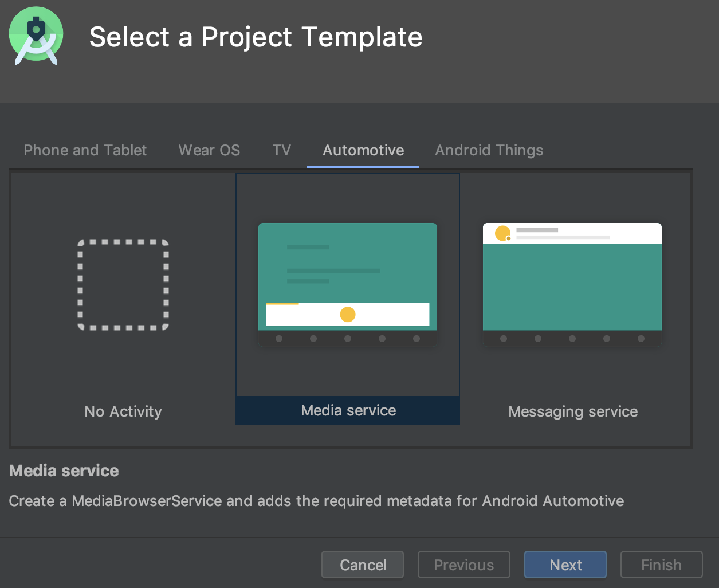Click the Previous button
719x588 pixels.
click(463, 565)
